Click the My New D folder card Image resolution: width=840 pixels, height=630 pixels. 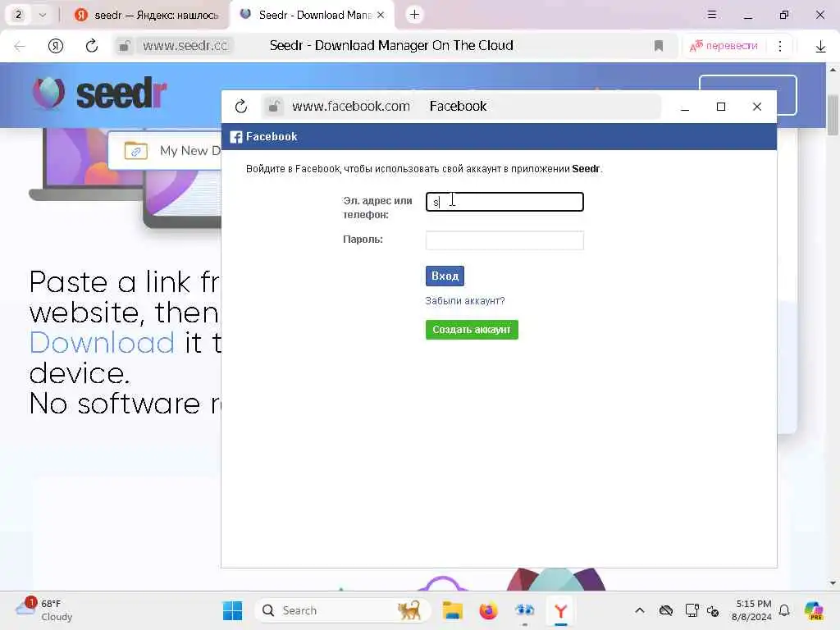pyautogui.click(x=166, y=151)
